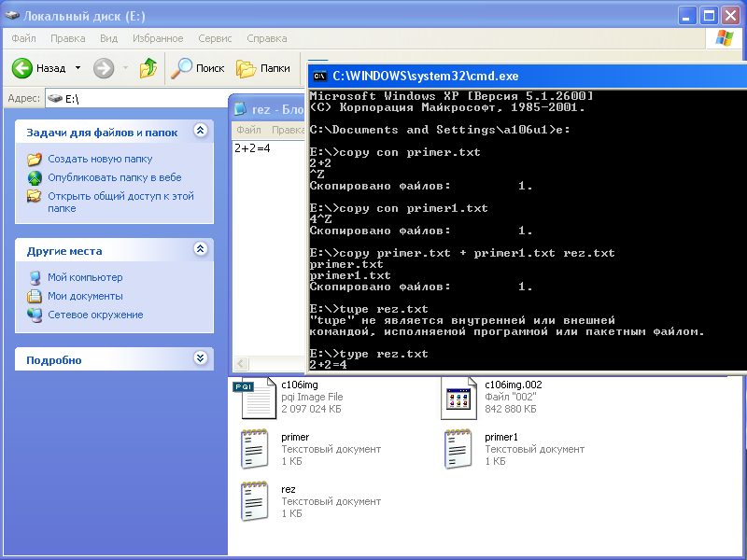The height and width of the screenshot is (560, 747).
Task: Click the primer1 file name label
Action: pyautogui.click(x=501, y=437)
